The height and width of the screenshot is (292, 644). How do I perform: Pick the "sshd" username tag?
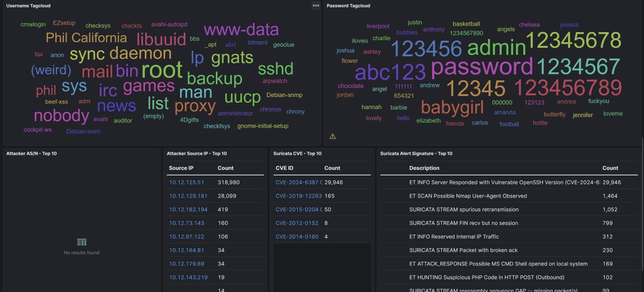click(276, 69)
